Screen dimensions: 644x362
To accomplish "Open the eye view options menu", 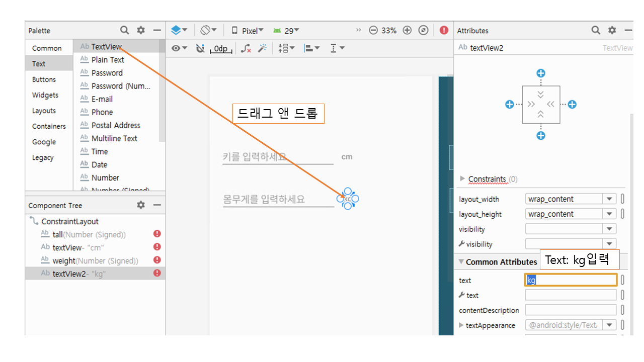I will click(x=179, y=48).
